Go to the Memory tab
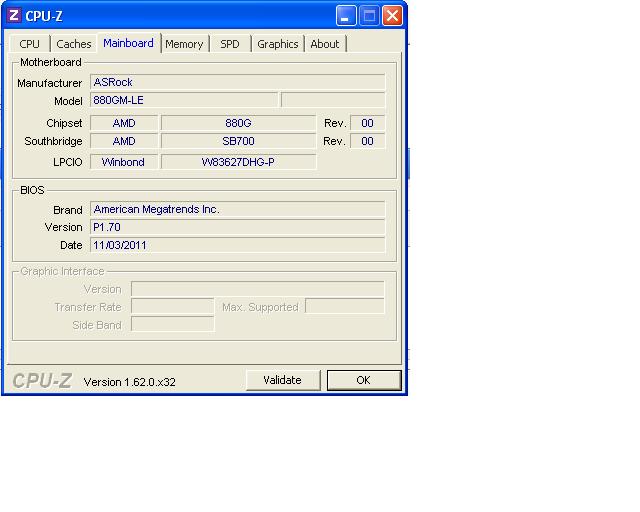This screenshot has height=512, width=640. click(x=184, y=44)
